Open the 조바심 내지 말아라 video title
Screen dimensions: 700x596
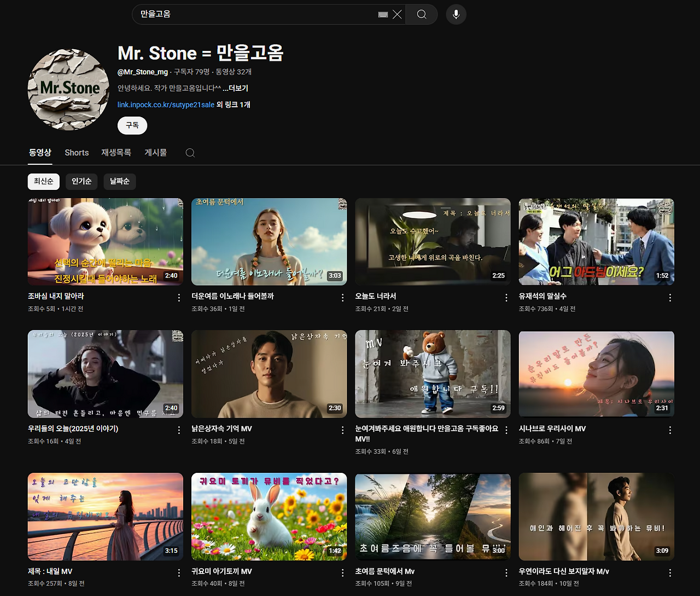(x=56, y=296)
